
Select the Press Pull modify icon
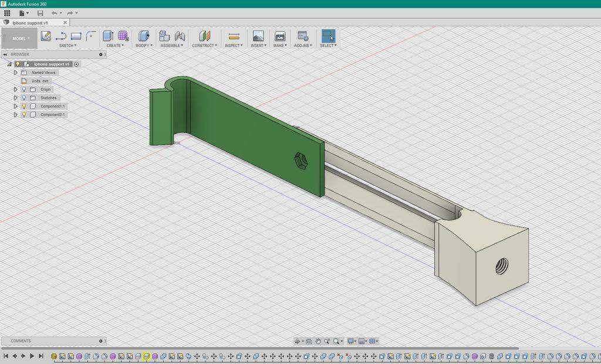click(144, 36)
